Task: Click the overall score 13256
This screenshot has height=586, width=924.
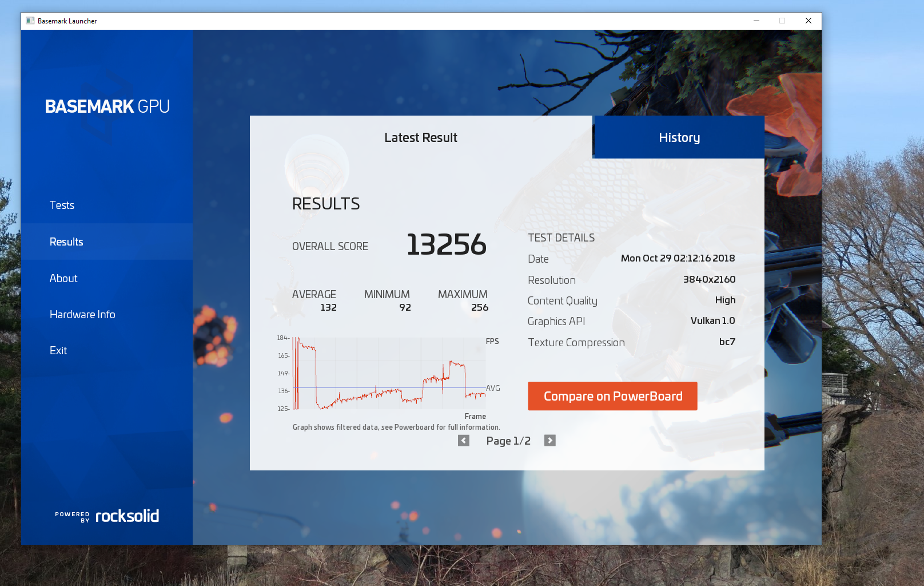Action: click(446, 244)
